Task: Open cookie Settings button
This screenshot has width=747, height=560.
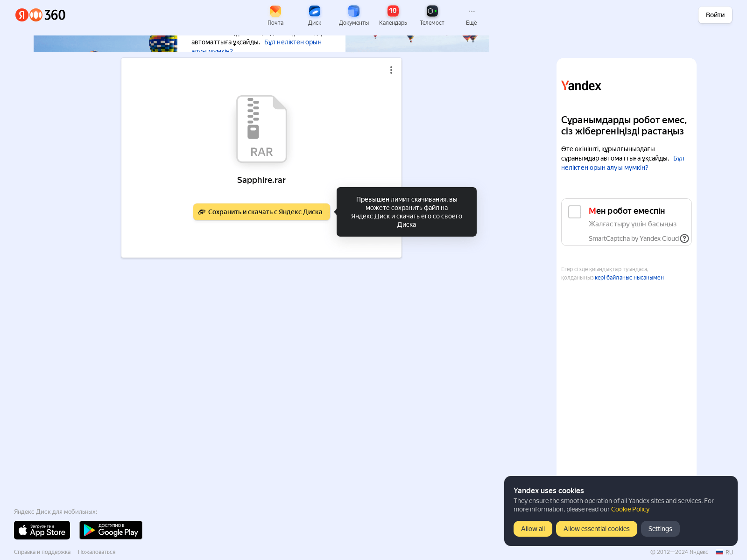Action: (x=660, y=529)
